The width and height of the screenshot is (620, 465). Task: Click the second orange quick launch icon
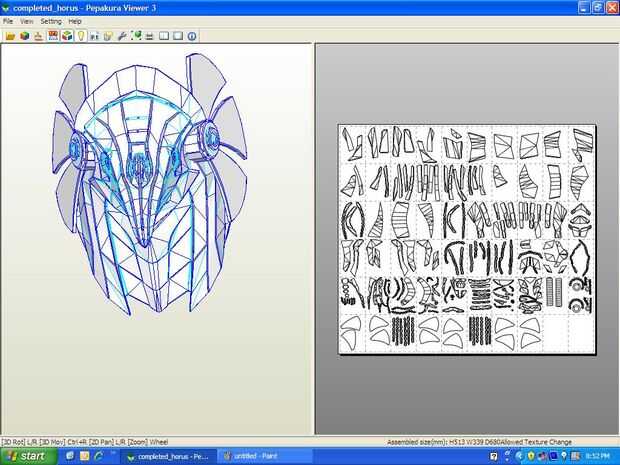[85, 456]
